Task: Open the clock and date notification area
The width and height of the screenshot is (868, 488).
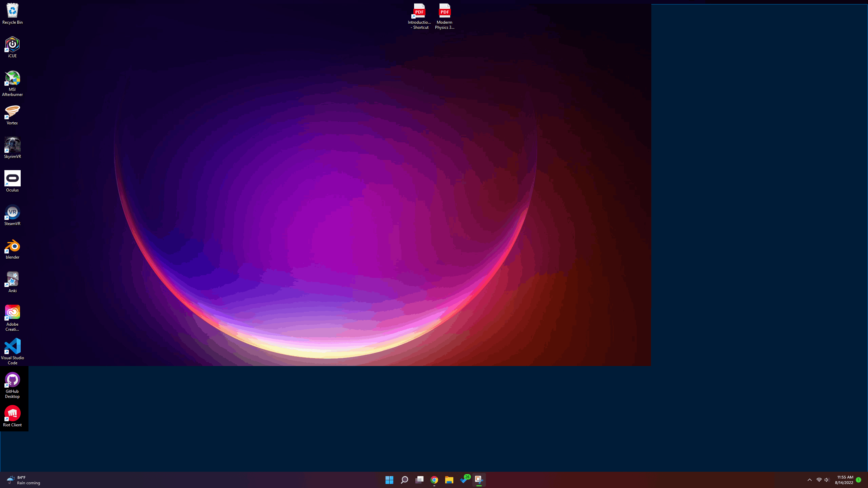Action: pyautogui.click(x=844, y=480)
